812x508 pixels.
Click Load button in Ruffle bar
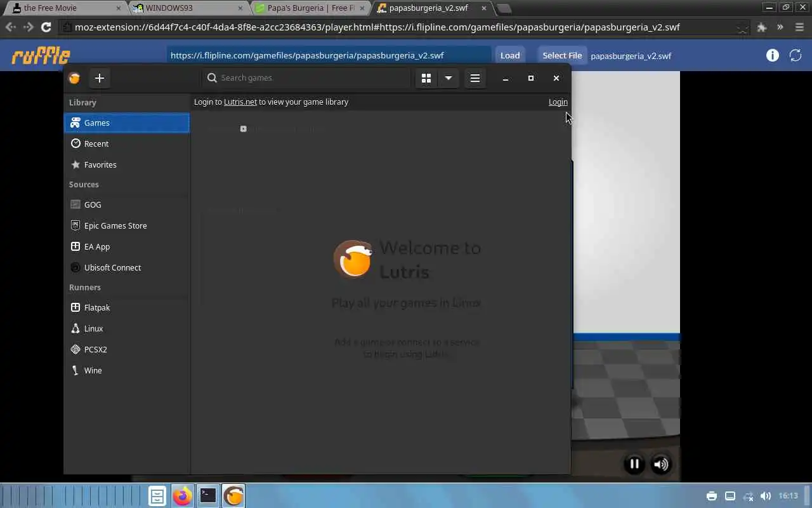(x=510, y=55)
